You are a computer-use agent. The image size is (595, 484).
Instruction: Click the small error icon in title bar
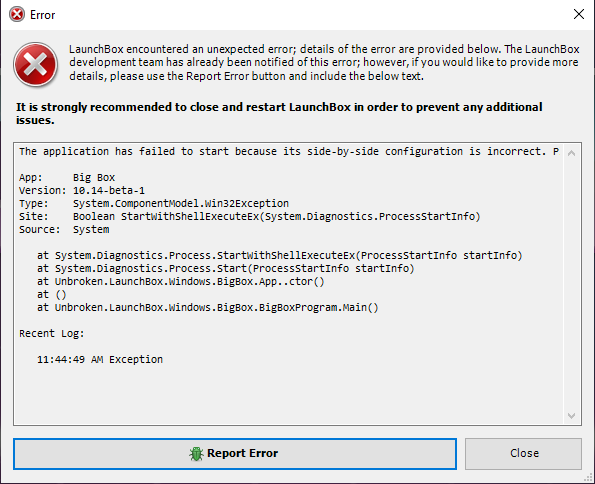click(17, 15)
